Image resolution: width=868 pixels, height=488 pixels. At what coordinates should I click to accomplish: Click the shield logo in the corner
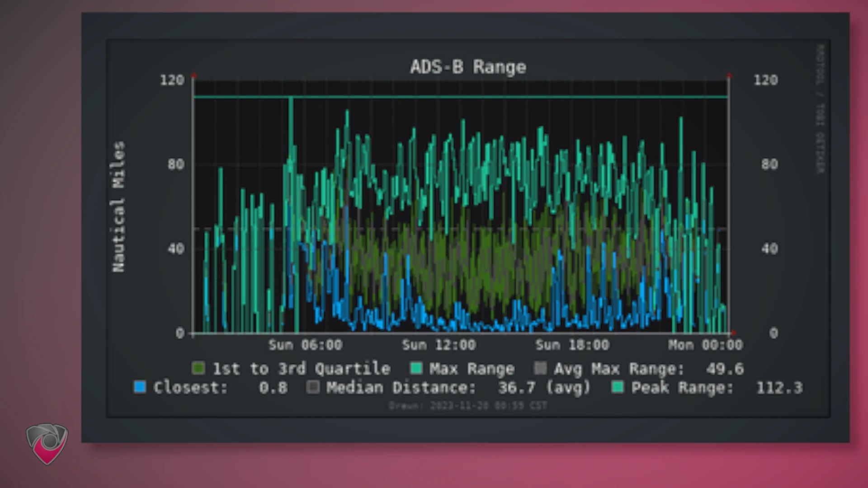47,444
